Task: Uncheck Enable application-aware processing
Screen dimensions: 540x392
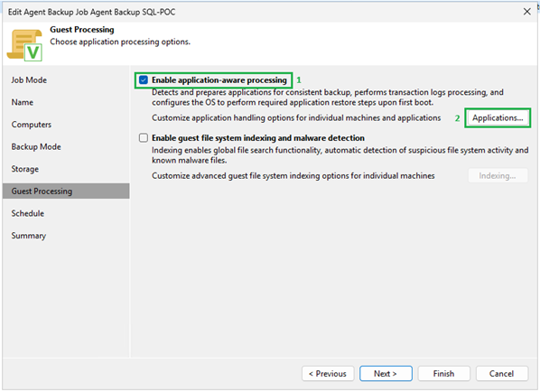Action: pyautogui.click(x=144, y=79)
